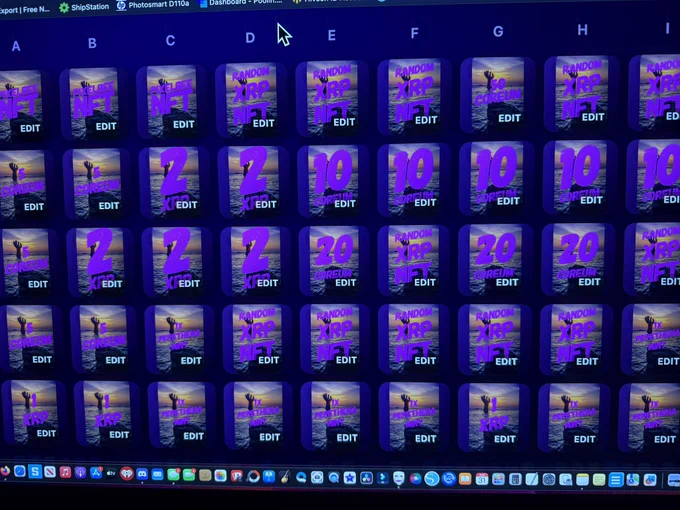Click EDIT on column A's Pixelbee NFT card
The height and width of the screenshot is (510, 680).
(x=30, y=128)
